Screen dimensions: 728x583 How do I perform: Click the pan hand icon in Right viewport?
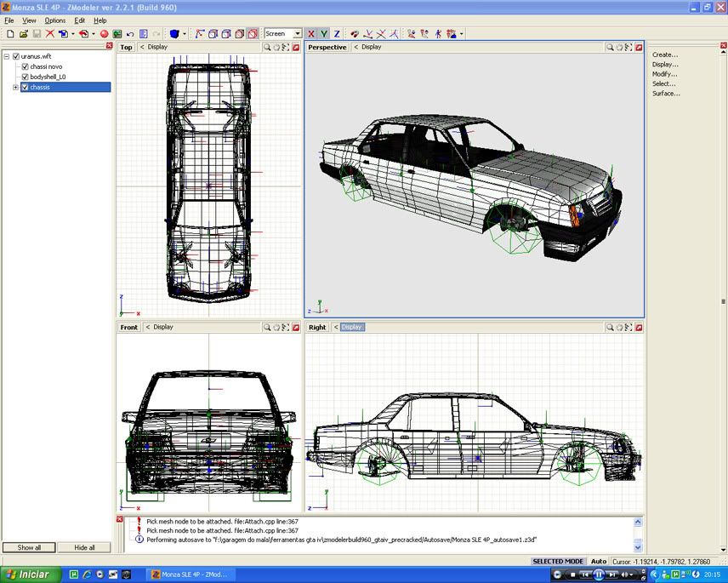[x=619, y=327]
